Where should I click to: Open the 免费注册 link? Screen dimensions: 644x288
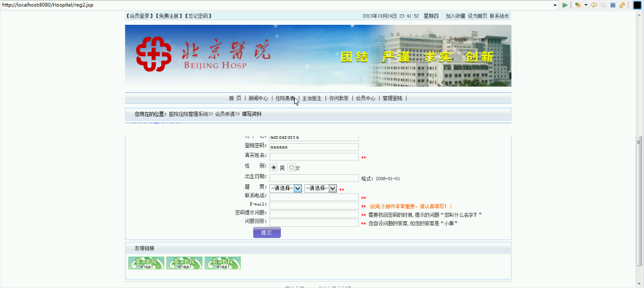(x=169, y=16)
